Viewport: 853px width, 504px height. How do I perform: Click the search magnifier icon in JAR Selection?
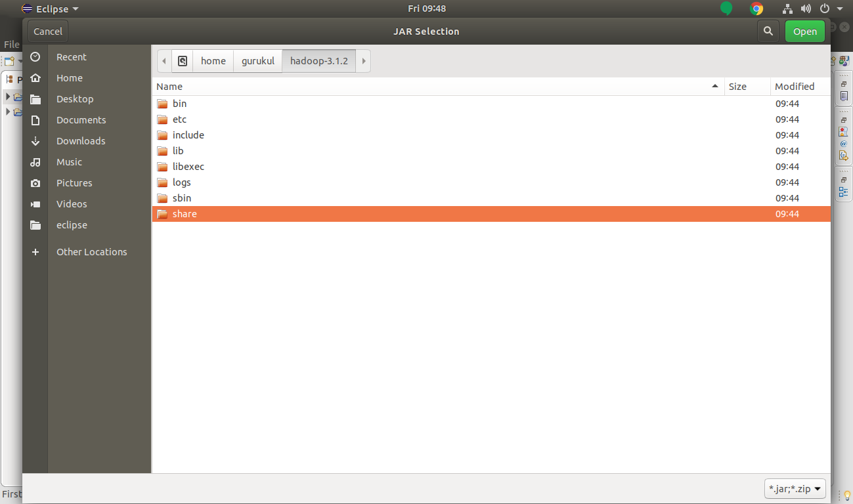click(768, 31)
